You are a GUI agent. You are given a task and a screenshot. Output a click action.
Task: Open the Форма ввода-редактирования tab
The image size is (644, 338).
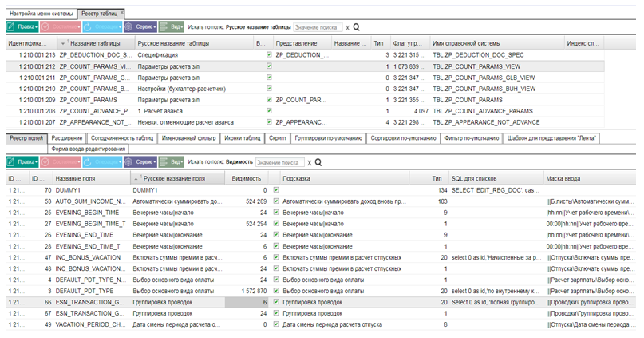(89, 149)
